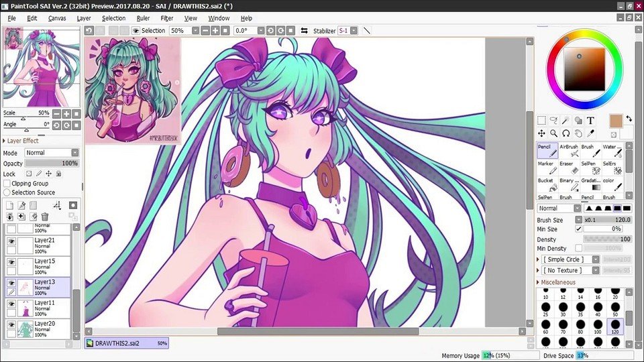Choose the Eraser tool
The image size is (644, 362).
point(569,168)
